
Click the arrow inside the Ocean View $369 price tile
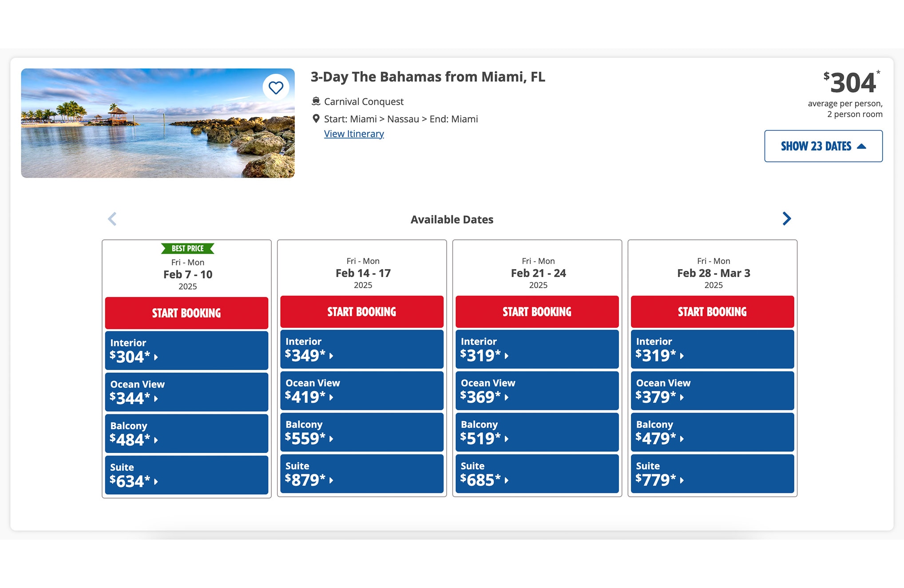507,399
